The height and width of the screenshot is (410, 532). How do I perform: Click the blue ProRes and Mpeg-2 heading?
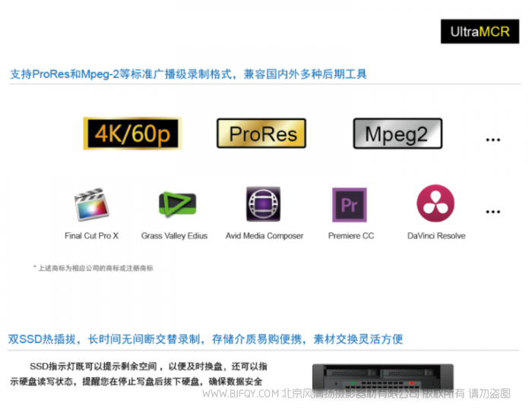[x=188, y=74]
